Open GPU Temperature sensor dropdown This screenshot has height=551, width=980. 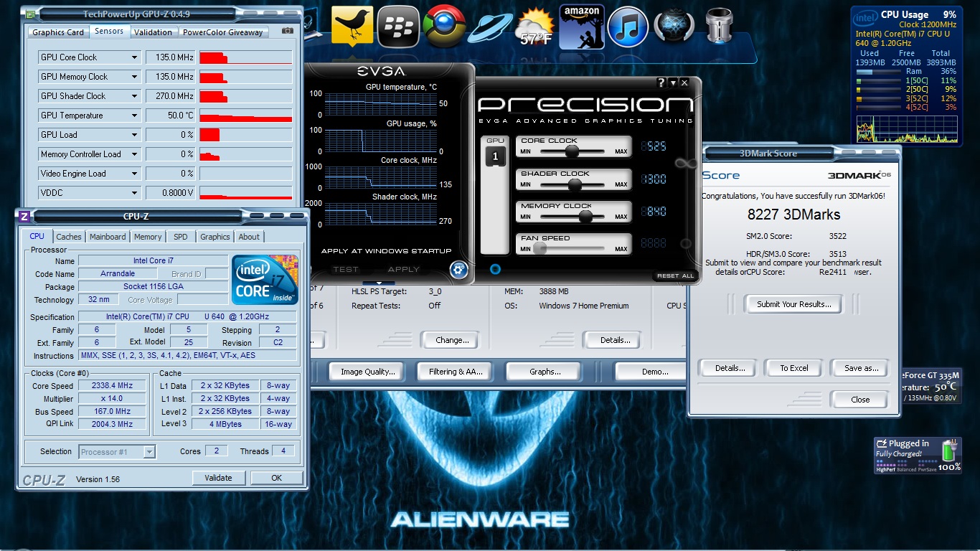coord(134,116)
